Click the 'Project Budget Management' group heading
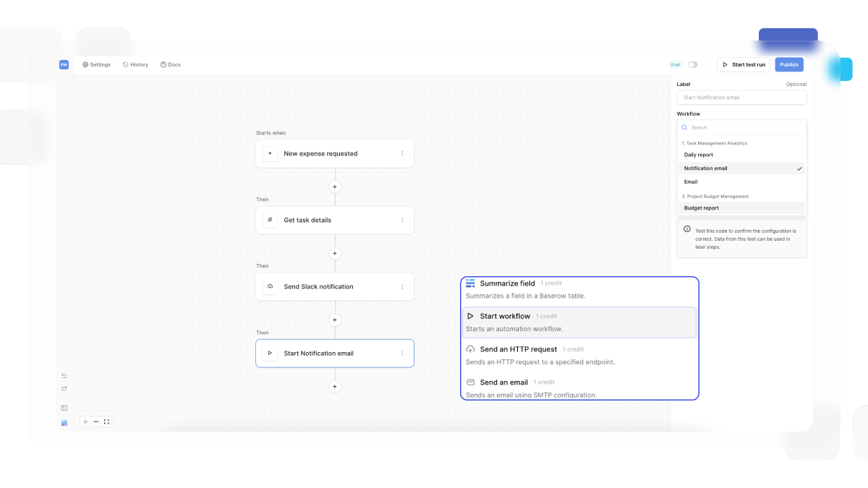868x488 pixels. click(x=715, y=196)
